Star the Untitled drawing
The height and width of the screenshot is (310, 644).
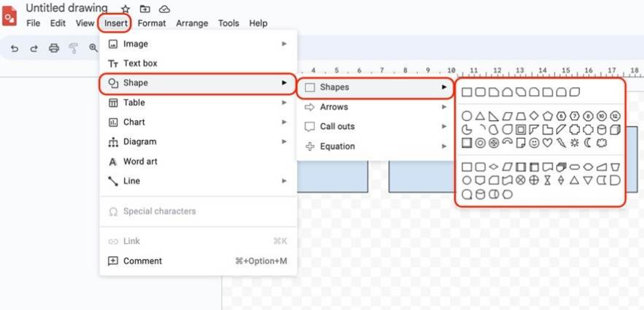point(125,9)
